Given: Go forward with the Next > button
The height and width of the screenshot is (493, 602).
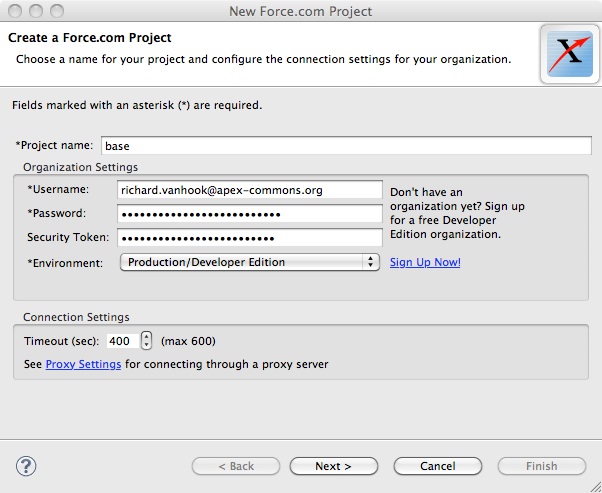Looking at the screenshot, I should [334, 466].
